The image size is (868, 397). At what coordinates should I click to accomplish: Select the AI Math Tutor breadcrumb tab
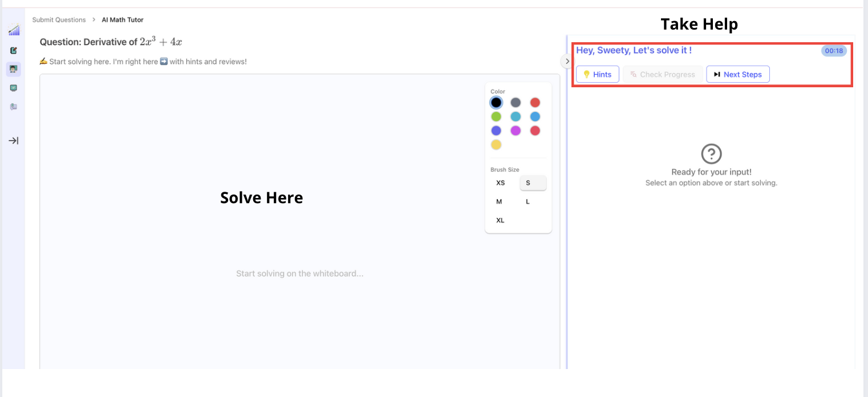[122, 19]
